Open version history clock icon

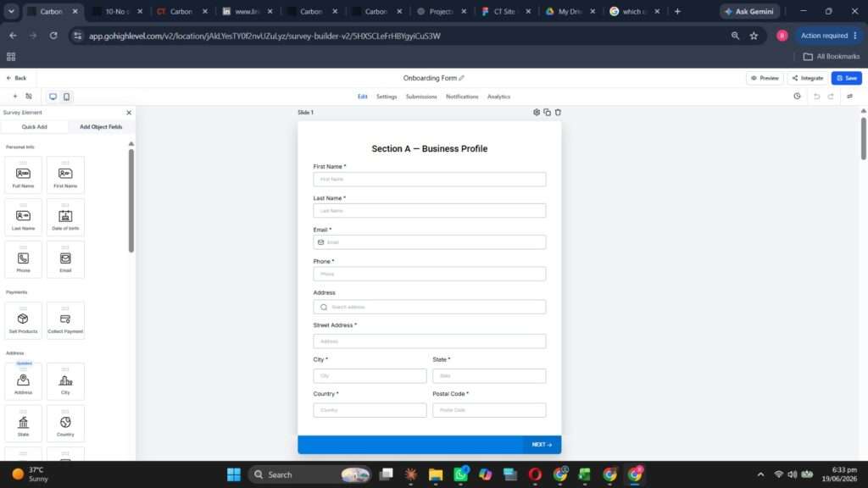pyautogui.click(x=797, y=97)
